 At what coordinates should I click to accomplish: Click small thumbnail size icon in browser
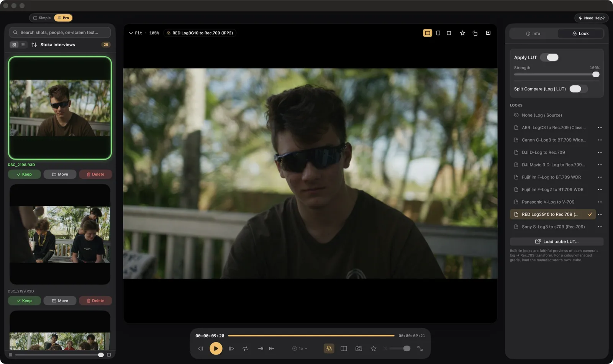pos(11,355)
